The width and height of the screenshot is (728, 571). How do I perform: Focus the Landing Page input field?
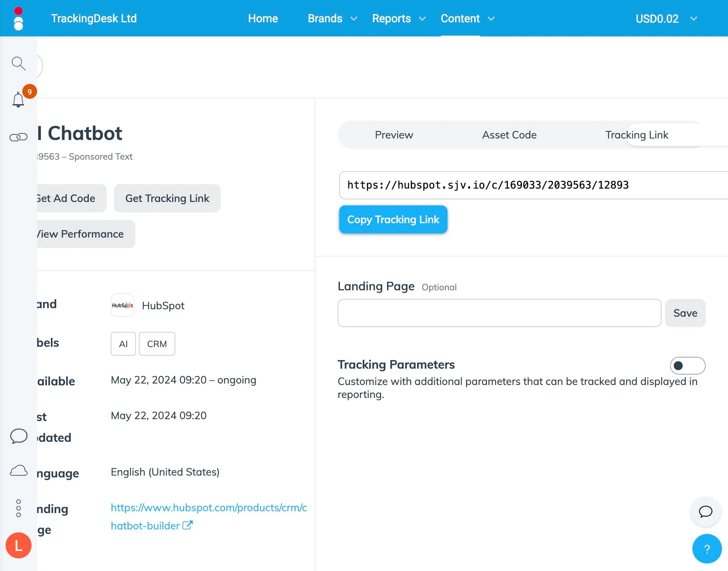pos(499,313)
